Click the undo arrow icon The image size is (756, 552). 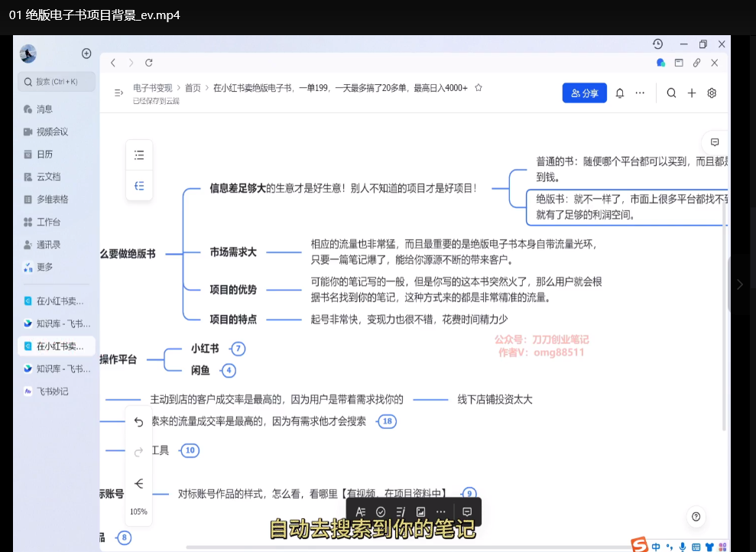click(x=139, y=422)
